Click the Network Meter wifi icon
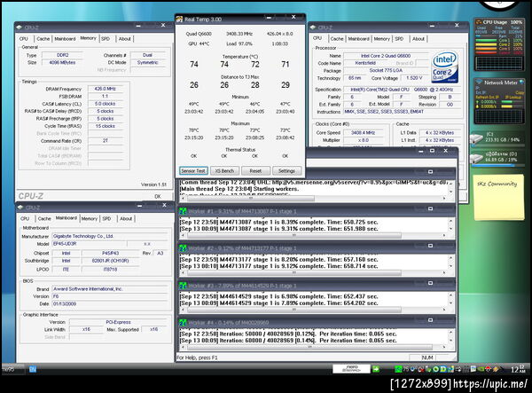 point(479,83)
